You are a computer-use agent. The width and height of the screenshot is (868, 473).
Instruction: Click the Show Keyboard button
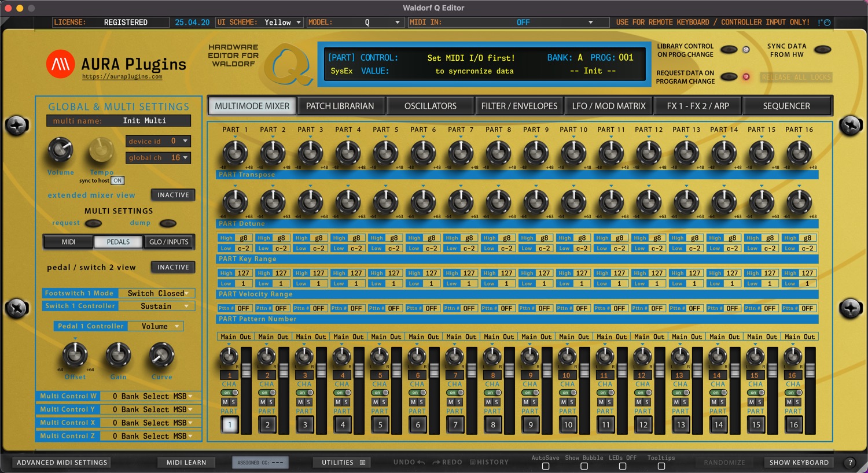pos(799,463)
